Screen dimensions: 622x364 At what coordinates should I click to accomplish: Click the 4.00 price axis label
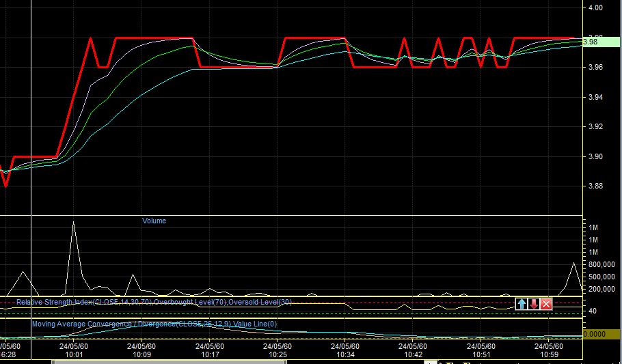point(596,8)
